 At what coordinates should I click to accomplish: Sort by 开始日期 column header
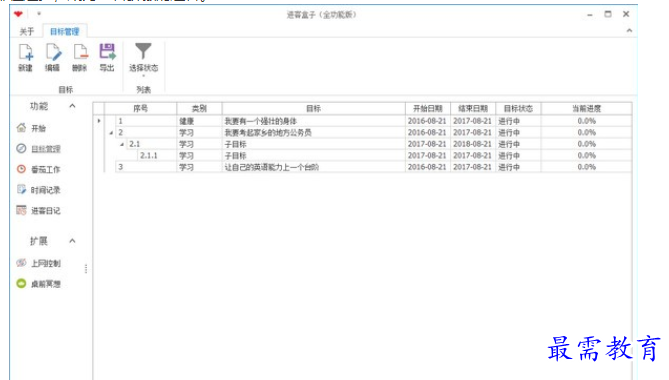(x=428, y=108)
